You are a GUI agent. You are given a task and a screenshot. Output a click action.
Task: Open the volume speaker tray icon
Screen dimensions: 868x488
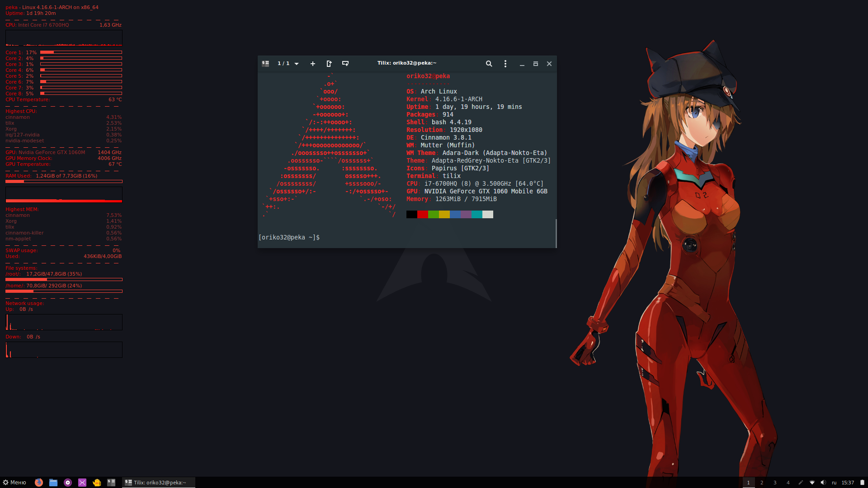[x=823, y=483]
